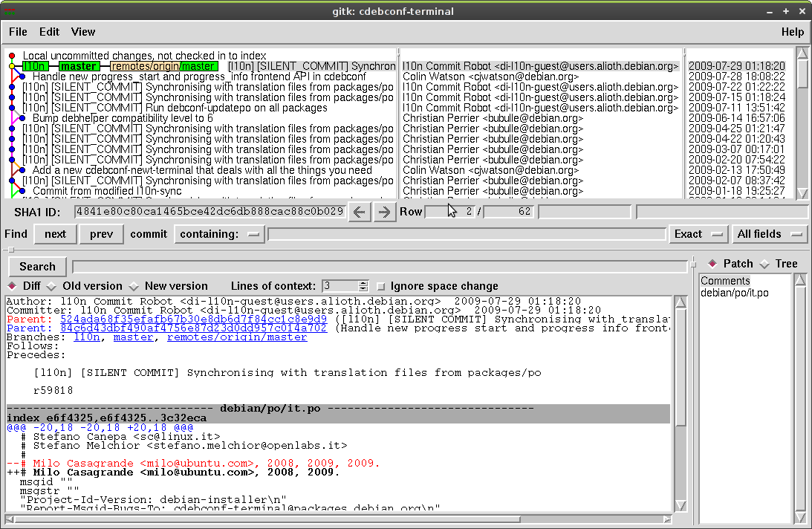
Task: Click the first Parent SHA link 524ada68
Action: click(x=193, y=319)
